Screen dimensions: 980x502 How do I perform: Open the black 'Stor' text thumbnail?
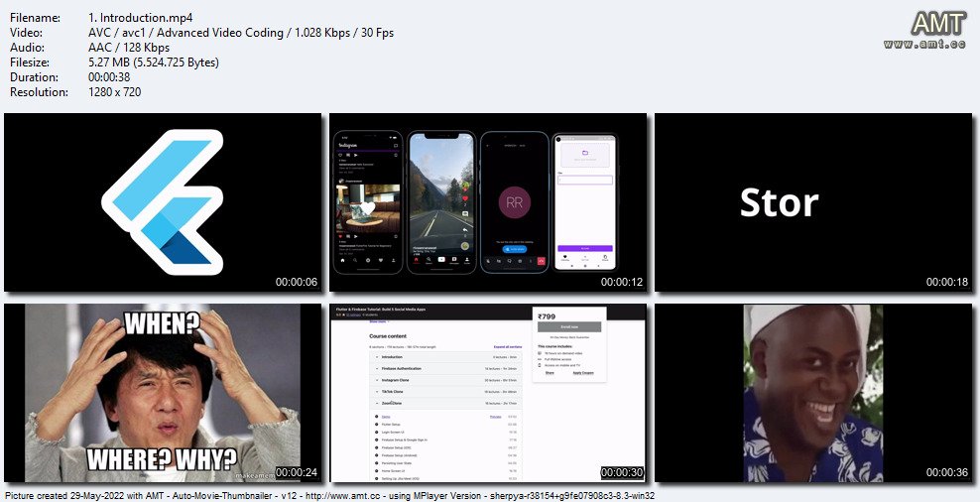tap(813, 202)
